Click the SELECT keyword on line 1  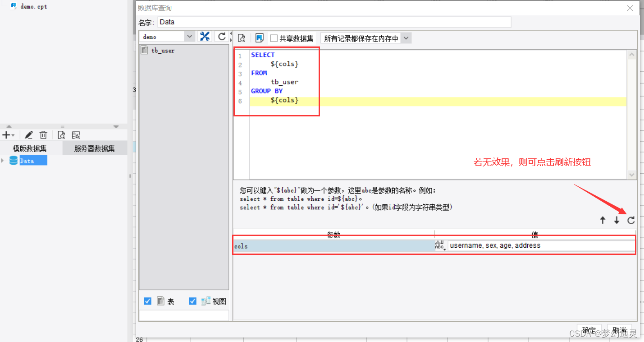(263, 55)
